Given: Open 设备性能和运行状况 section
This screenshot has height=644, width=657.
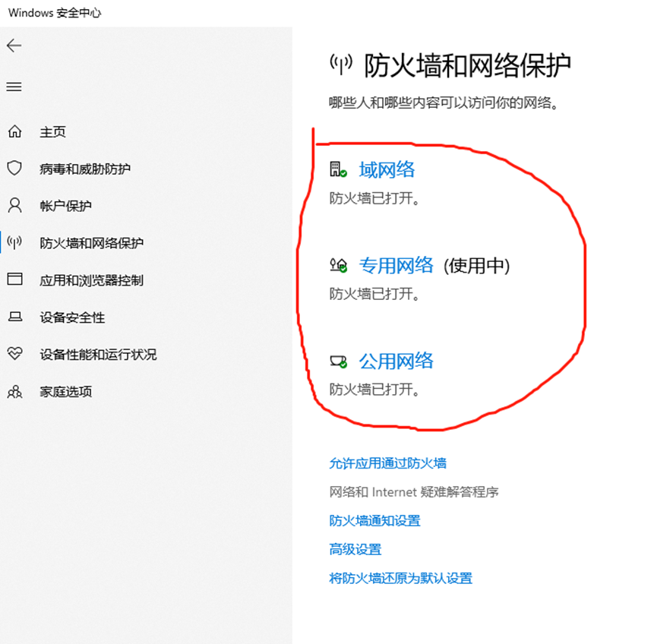Looking at the screenshot, I should [x=98, y=355].
